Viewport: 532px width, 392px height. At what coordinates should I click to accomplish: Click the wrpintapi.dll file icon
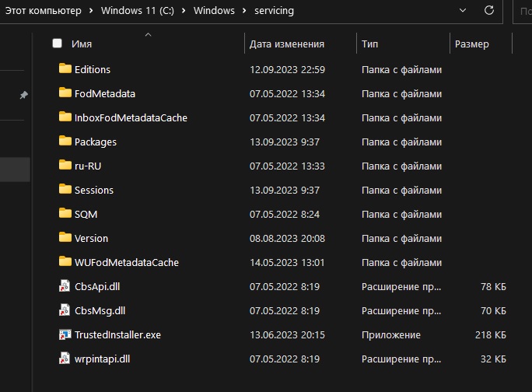(x=65, y=359)
